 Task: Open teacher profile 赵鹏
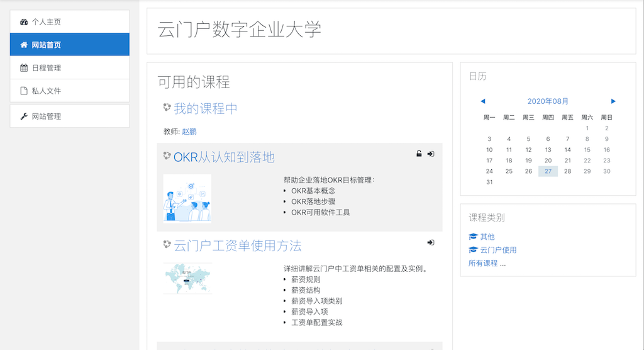[189, 132]
